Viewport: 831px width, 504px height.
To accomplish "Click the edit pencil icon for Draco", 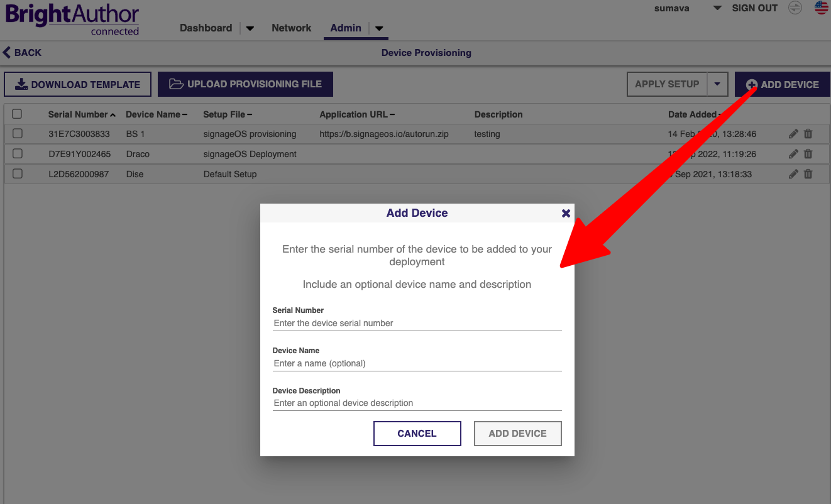I will 793,154.
